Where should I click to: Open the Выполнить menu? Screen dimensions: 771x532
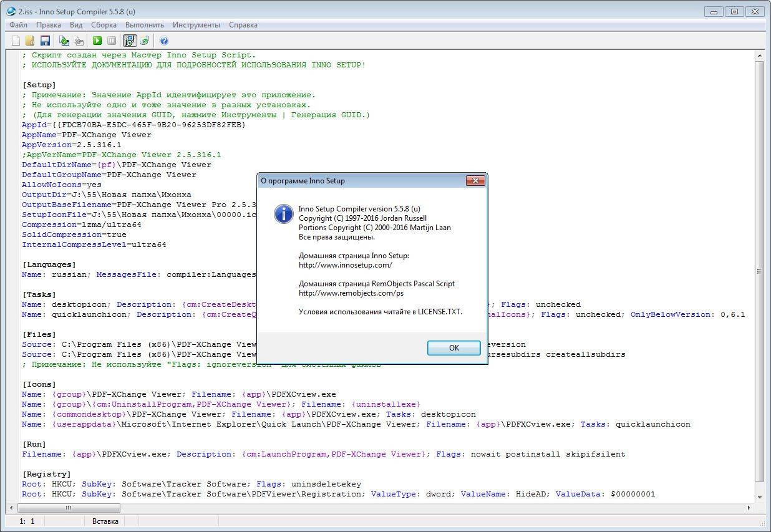coord(144,25)
